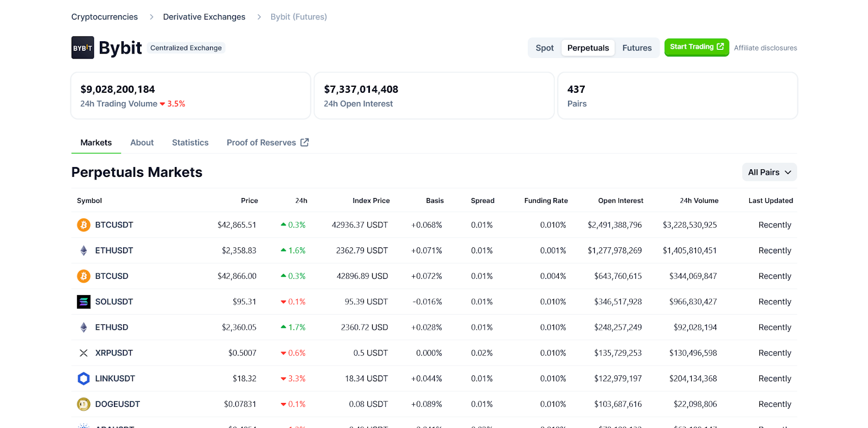
Task: Click the Dogecoin icon in DOGEUSDT row
Action: tap(84, 404)
